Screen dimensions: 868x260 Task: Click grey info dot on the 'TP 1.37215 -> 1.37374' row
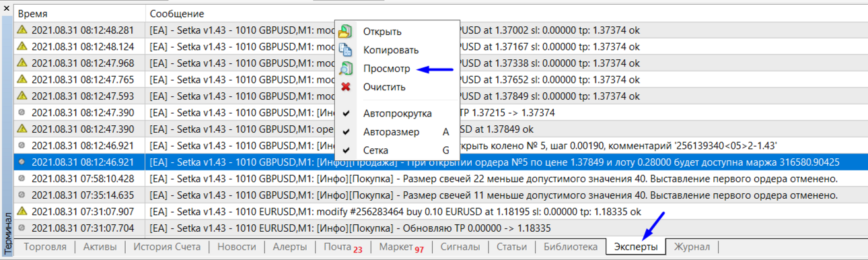pos(22,112)
